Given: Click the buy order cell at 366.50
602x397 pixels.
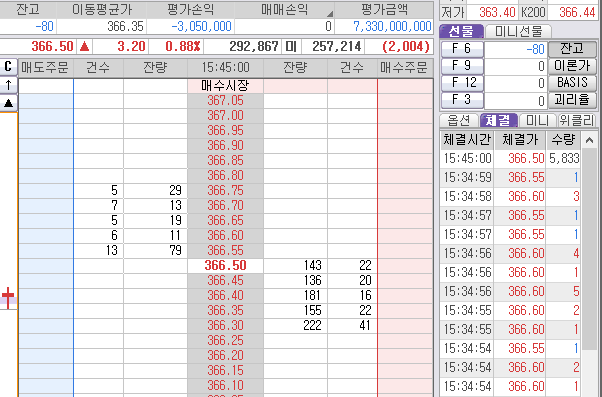Looking at the screenshot, I should pyautogui.click(x=405, y=265).
